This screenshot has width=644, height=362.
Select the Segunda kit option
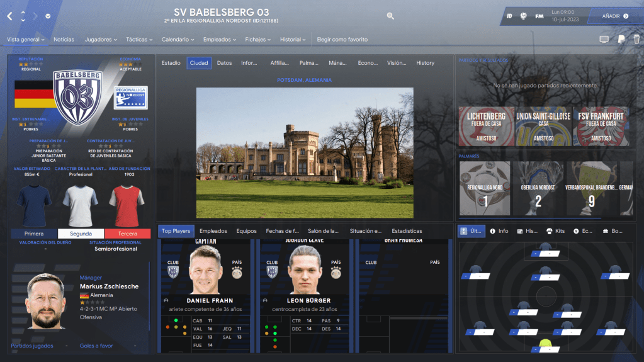point(81,234)
